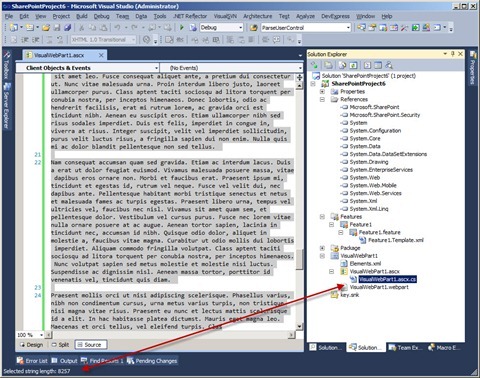Screen dimensions: 480x378
Task: Switch to Design view
Action: tap(31, 345)
